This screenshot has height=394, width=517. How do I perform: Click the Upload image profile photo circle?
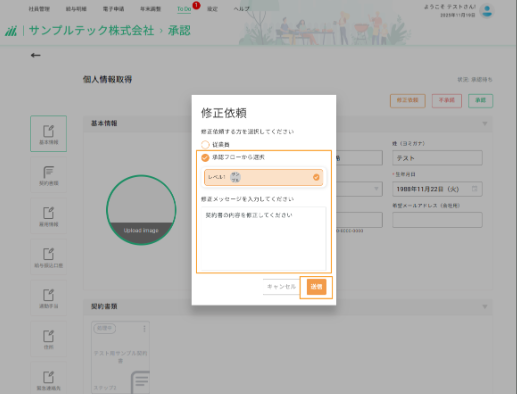(141, 210)
